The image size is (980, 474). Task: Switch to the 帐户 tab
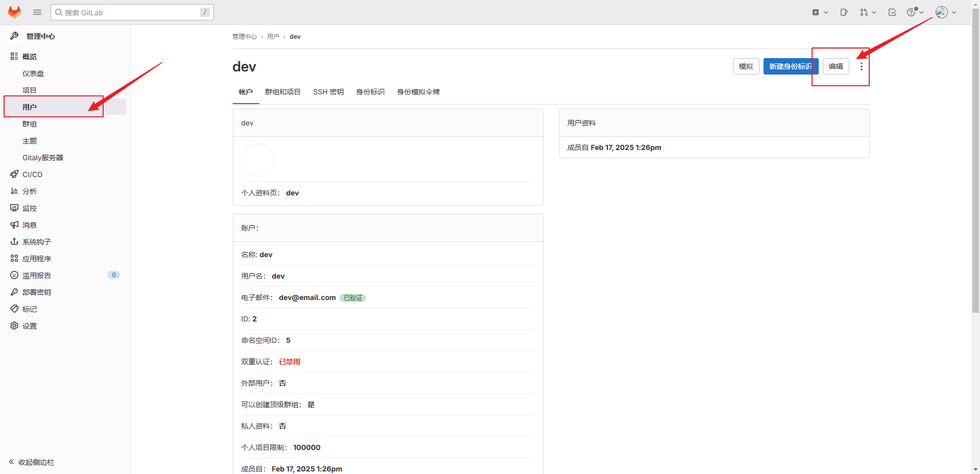(246, 92)
